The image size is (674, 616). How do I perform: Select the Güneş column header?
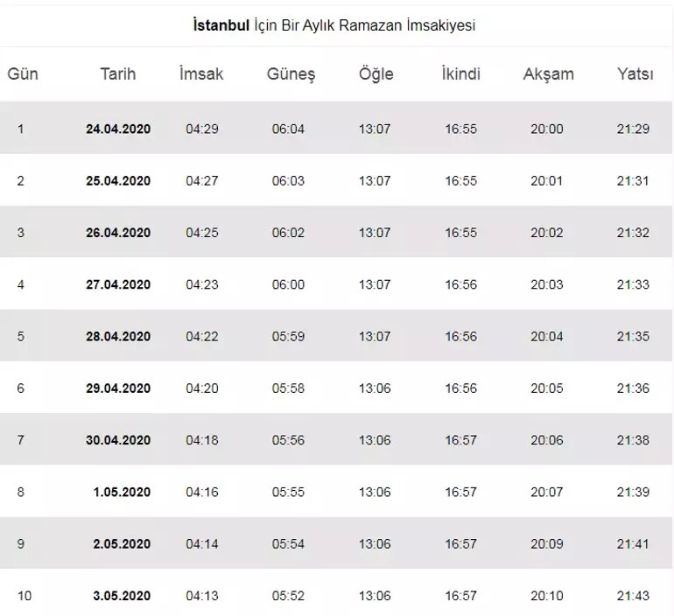click(291, 74)
